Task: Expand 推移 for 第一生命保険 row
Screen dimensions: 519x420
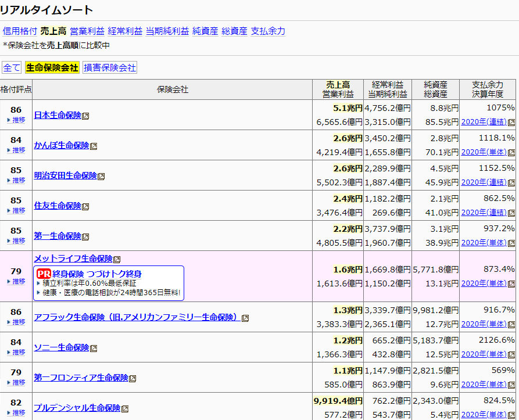Action: [16, 240]
